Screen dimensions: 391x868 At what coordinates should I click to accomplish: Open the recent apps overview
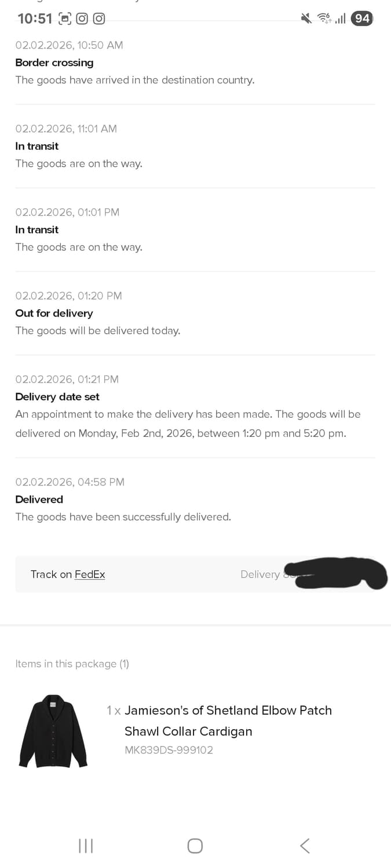pos(86,846)
